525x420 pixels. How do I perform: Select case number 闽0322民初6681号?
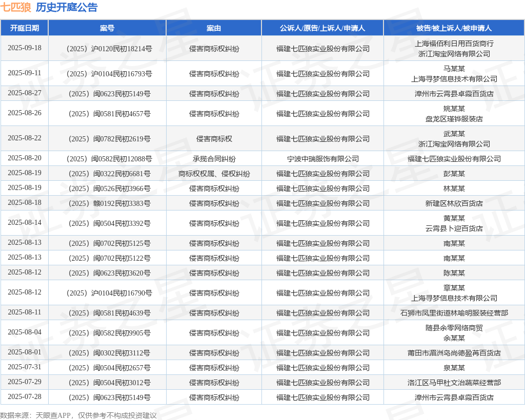109,174
